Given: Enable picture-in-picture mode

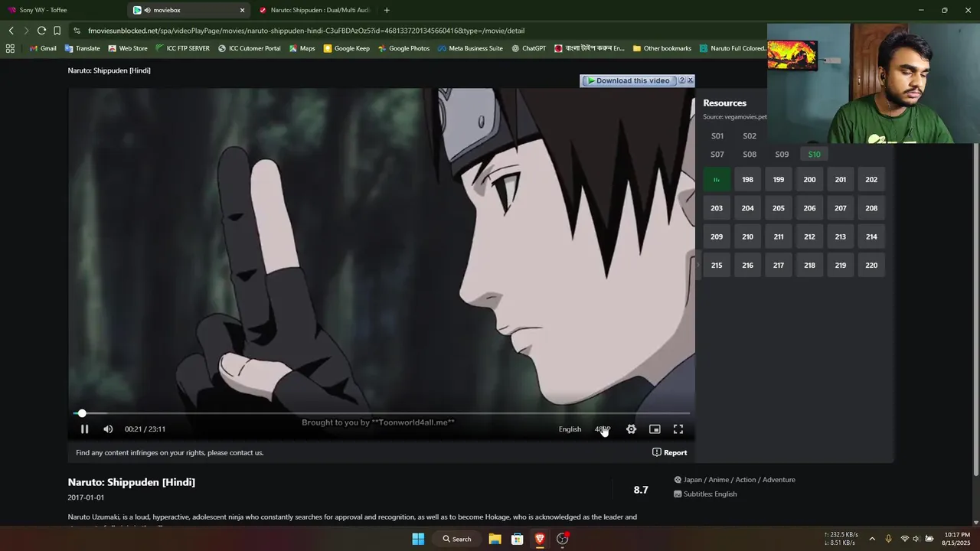Looking at the screenshot, I should [x=655, y=429].
